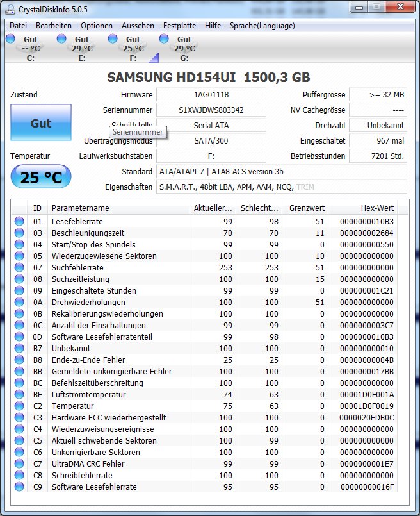Click hex value 0000020EDB0C
Image resolution: width=420 pixels, height=516 pixels.
pyautogui.click(x=366, y=417)
